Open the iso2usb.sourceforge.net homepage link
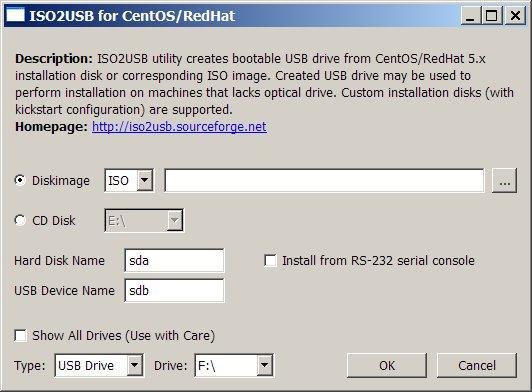 click(179, 127)
